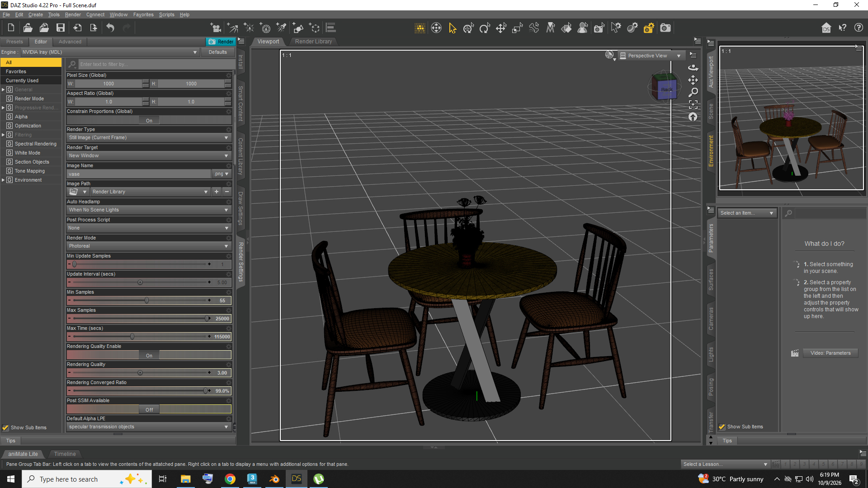868x488 pixels.
Task: Create a new camera from toolbar
Action: click(x=216, y=28)
